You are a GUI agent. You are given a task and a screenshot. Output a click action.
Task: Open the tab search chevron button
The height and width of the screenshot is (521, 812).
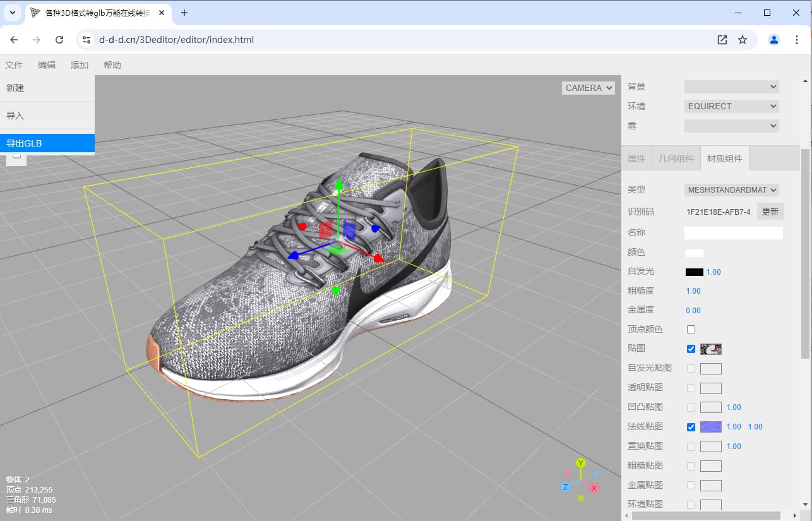coord(13,13)
